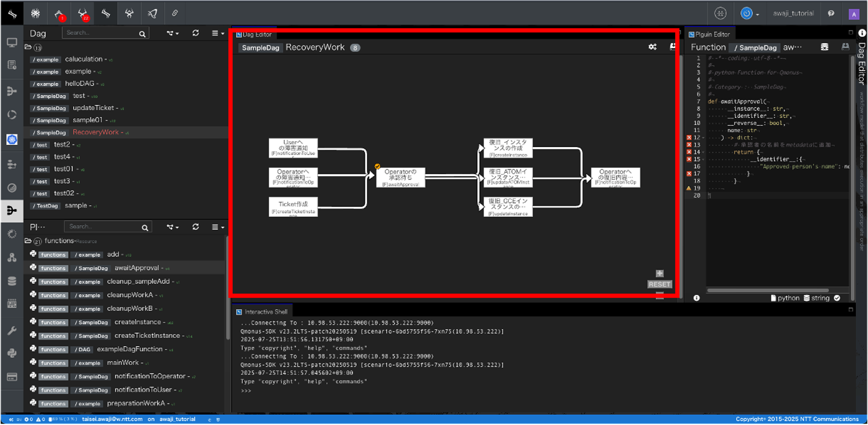Toggle the checkmark icon beside string
868x425 pixels.
point(837,298)
